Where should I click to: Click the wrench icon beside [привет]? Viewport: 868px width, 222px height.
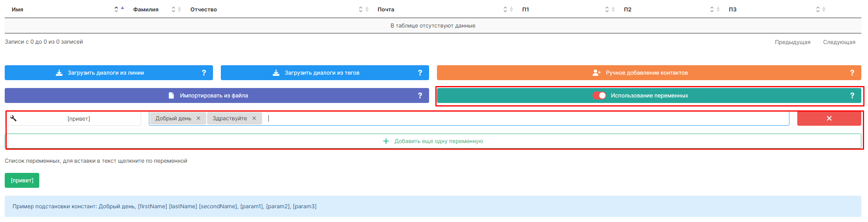(x=13, y=118)
